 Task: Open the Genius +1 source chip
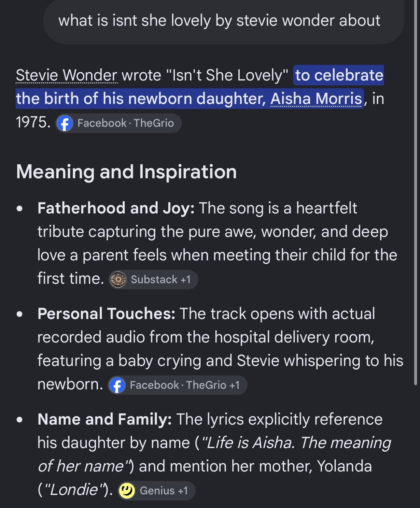[x=156, y=491]
